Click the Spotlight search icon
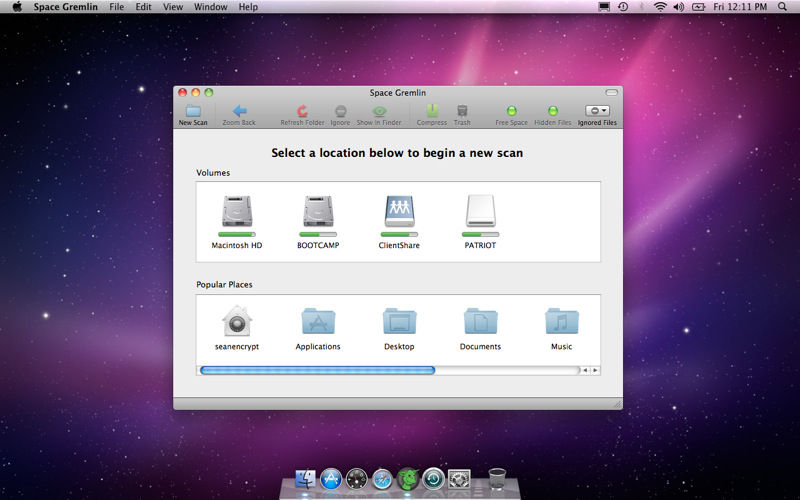 pyautogui.click(x=782, y=7)
